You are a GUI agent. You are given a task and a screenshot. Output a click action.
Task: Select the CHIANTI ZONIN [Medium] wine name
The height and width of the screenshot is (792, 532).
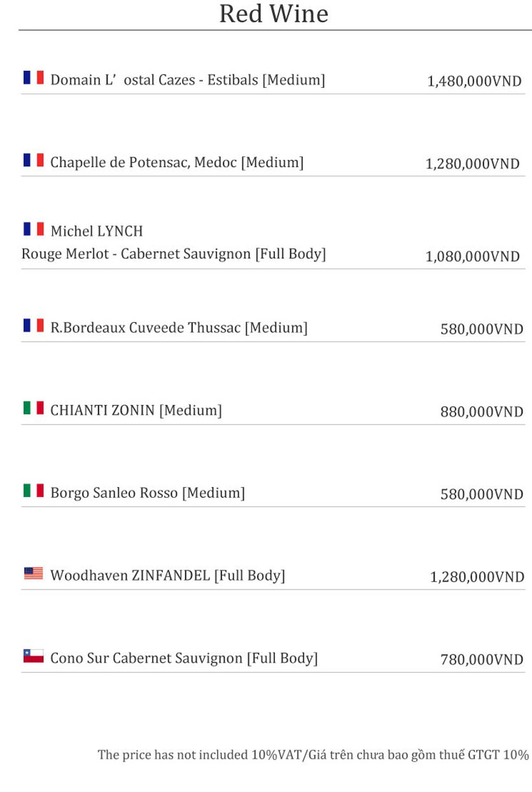136,411
